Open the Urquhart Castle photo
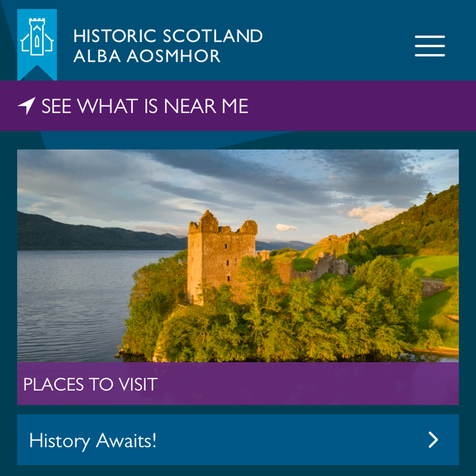This screenshot has height=476, width=476. click(x=238, y=256)
